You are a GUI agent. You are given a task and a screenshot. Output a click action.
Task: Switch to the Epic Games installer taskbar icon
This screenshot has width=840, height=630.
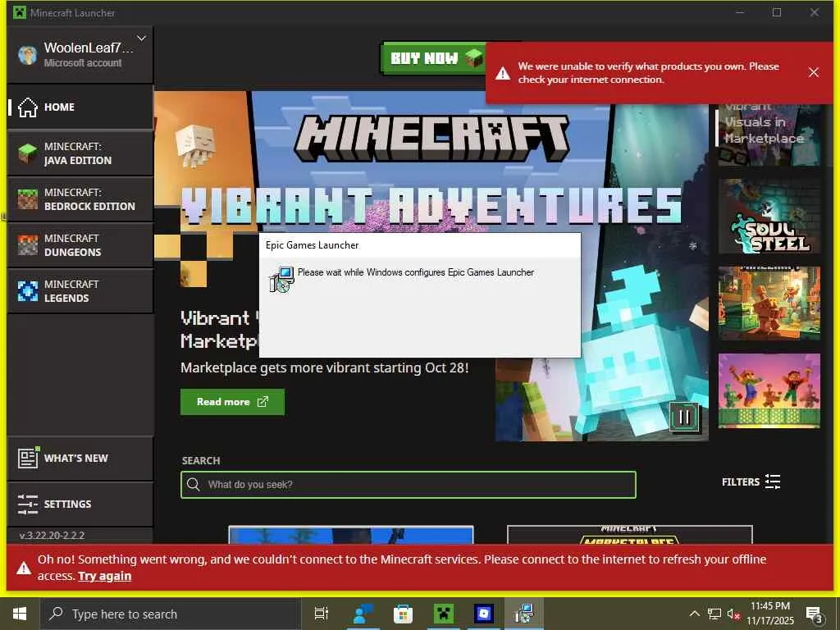pyautogui.click(x=524, y=614)
